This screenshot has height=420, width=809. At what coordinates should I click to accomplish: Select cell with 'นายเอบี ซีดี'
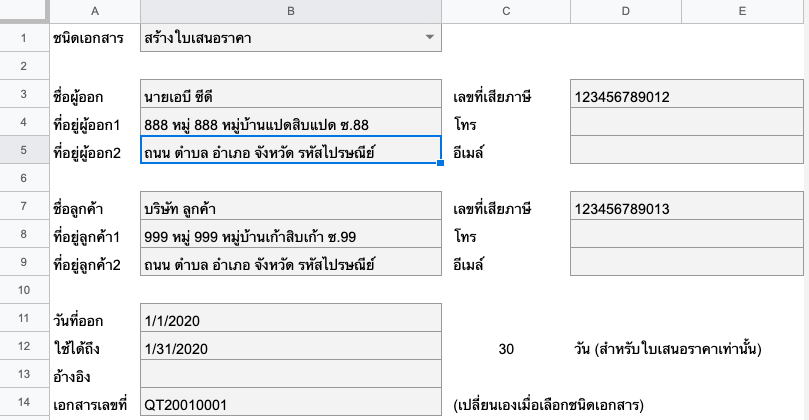pyautogui.click(x=291, y=94)
